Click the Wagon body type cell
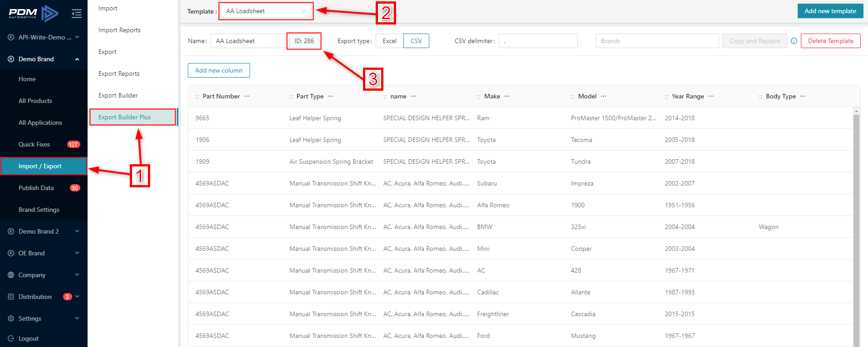This screenshot has height=347, width=868. pyautogui.click(x=769, y=227)
